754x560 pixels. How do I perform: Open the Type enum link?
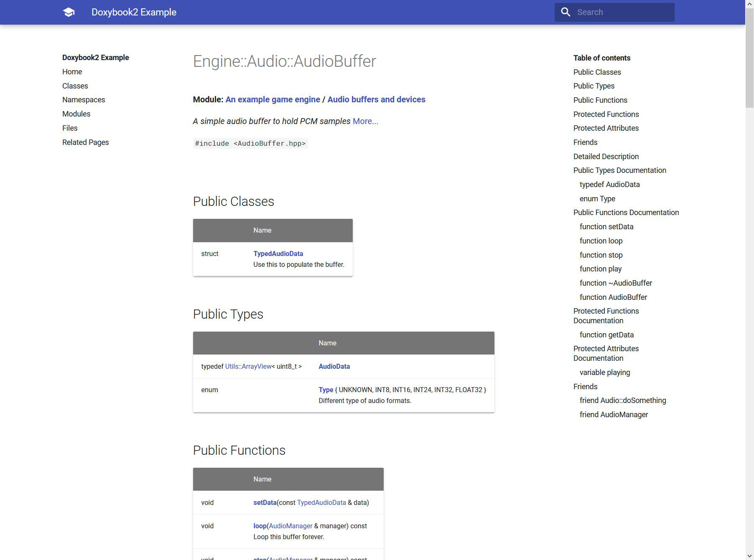coord(326,390)
